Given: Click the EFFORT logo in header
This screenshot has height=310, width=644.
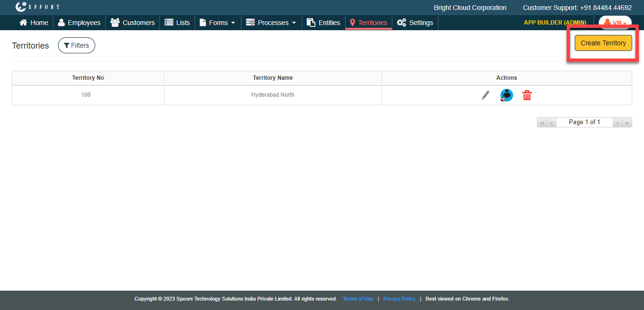Looking at the screenshot, I should [38, 7].
